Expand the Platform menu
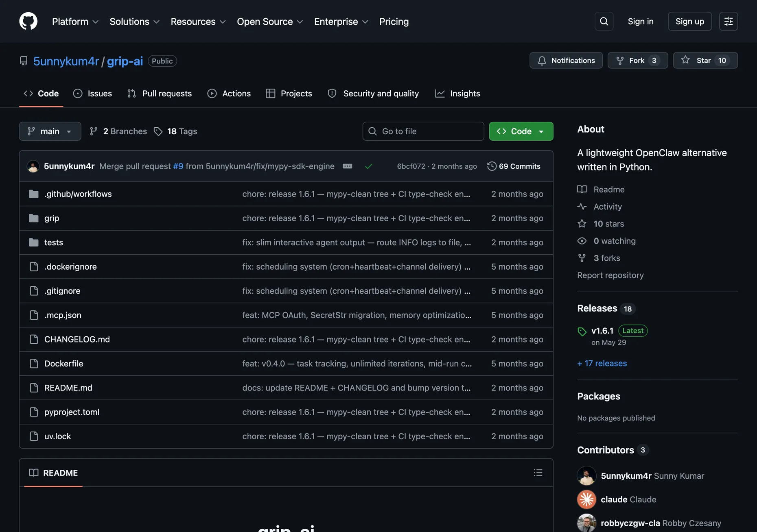 click(75, 22)
